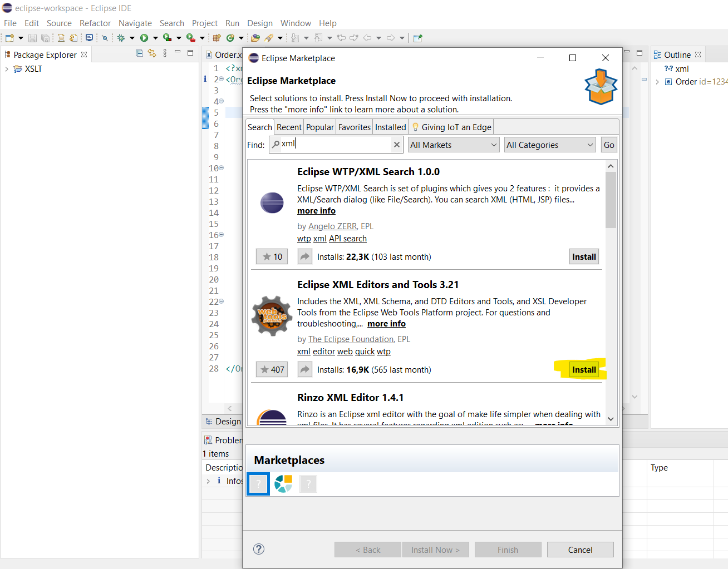Click share arrow for XML Editors and Tools
728x569 pixels.
(x=305, y=369)
